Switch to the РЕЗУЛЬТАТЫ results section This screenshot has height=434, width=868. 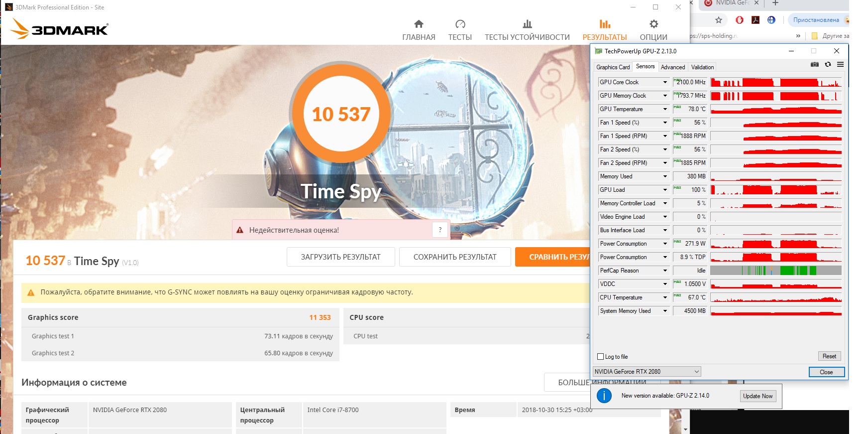point(605,30)
